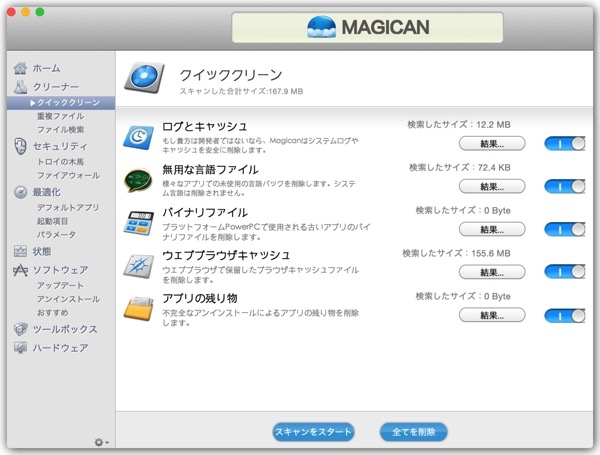This screenshot has width=600, height=455.
Task: Click the Status chart icon in sidebar
Action: 20,251
